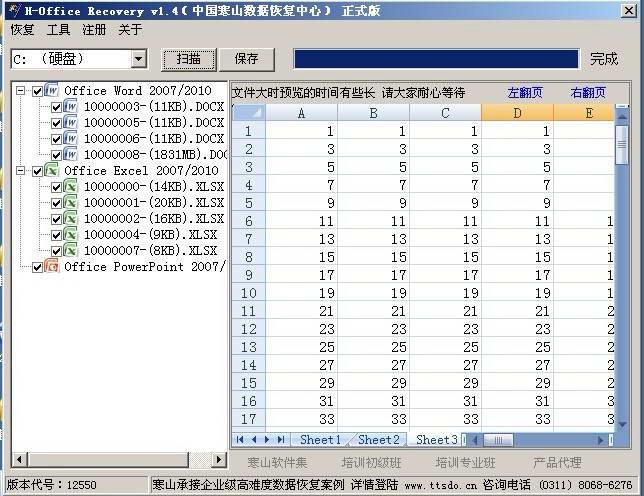Click the 扫描 scan button
The width and height of the screenshot is (644, 496).
click(189, 59)
